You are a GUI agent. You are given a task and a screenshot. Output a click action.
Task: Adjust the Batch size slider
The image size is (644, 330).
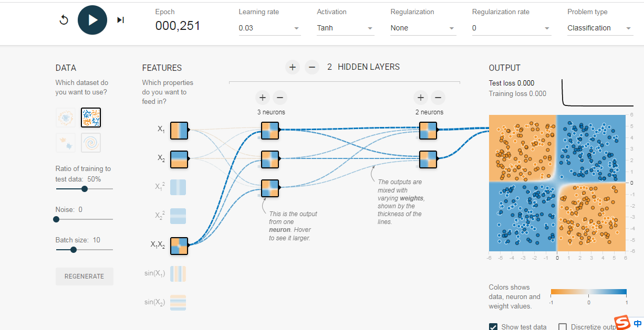tap(84, 250)
